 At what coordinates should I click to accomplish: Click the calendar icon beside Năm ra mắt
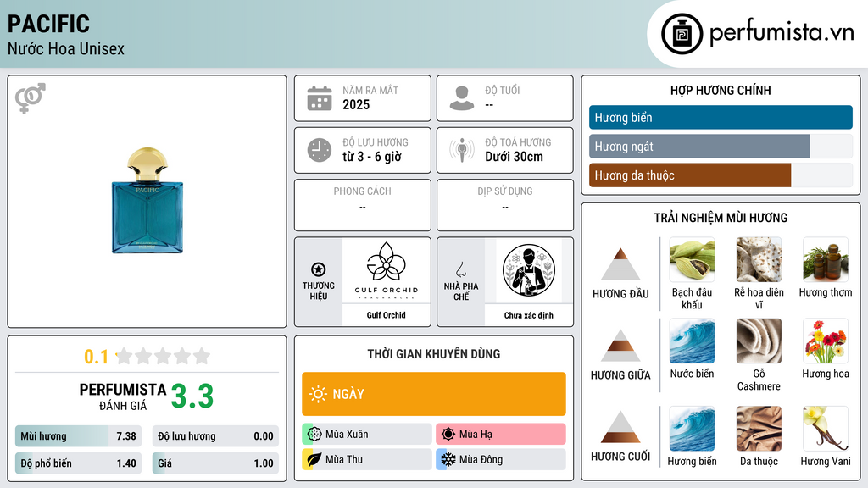320,98
